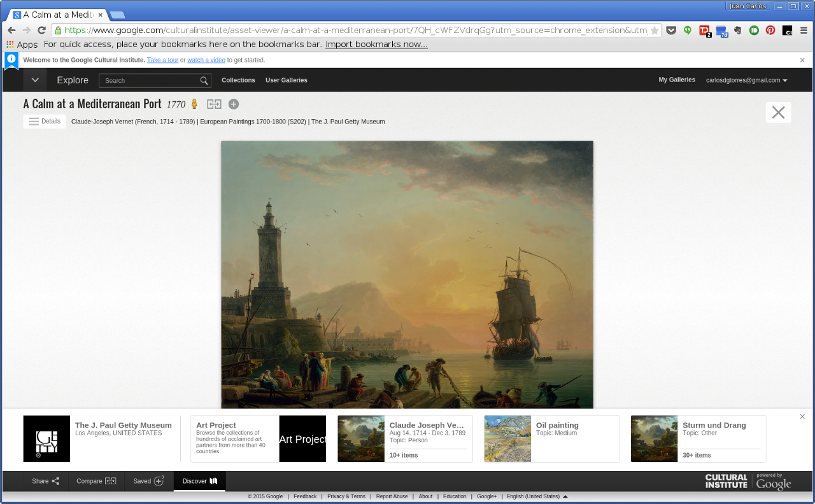The width and height of the screenshot is (815, 504).
Task: Expand the language selector showing English
Action: [x=534, y=496]
